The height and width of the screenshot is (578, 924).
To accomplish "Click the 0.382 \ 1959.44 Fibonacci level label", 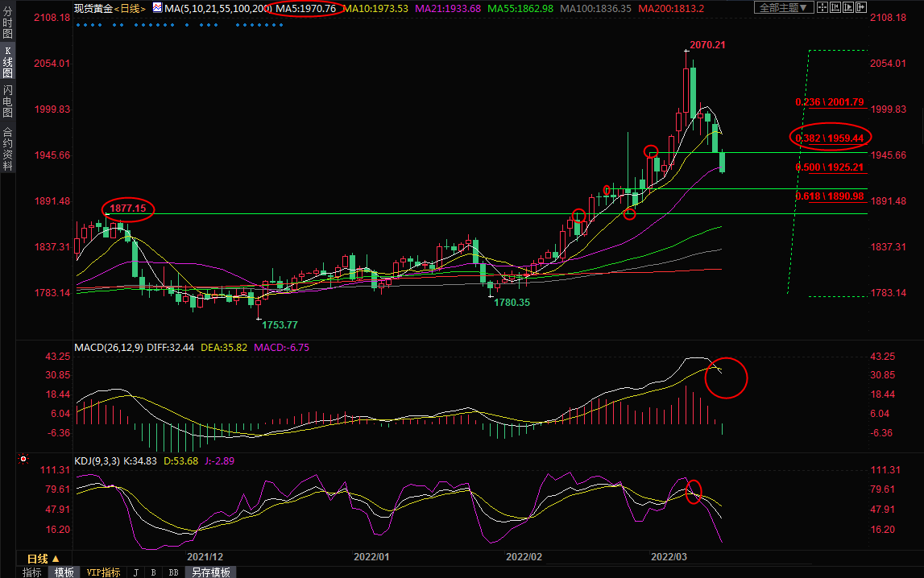I will click(829, 138).
